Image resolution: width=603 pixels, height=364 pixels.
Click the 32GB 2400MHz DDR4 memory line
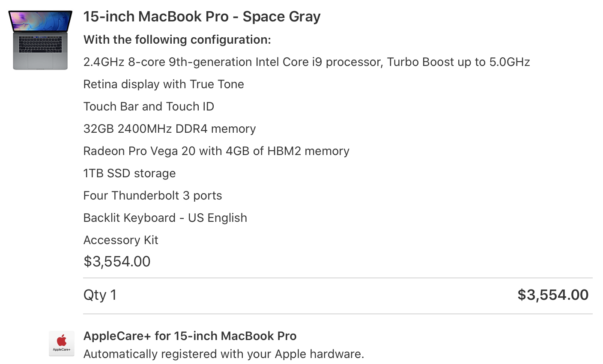pyautogui.click(x=170, y=129)
